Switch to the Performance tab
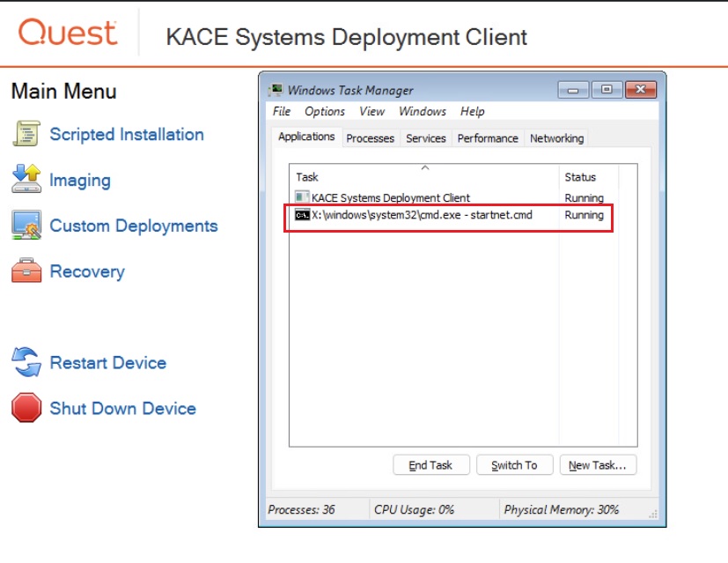Viewport: 728px width, 563px height. tap(488, 138)
